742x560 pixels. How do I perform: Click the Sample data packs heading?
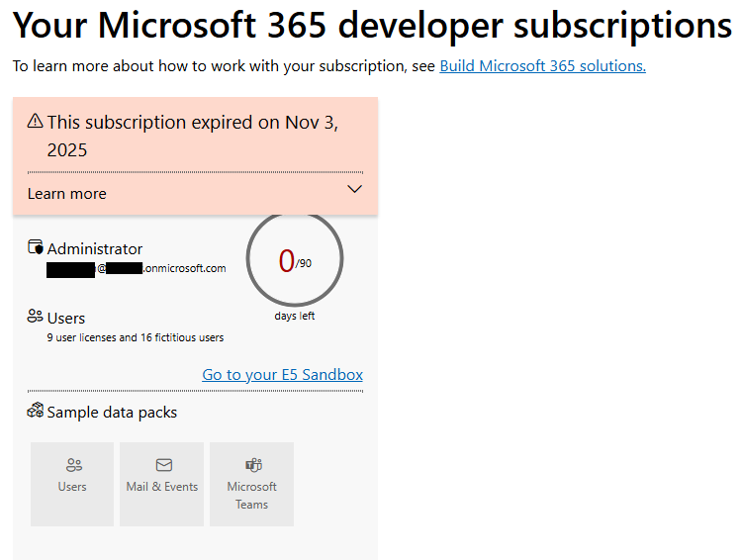pos(112,413)
